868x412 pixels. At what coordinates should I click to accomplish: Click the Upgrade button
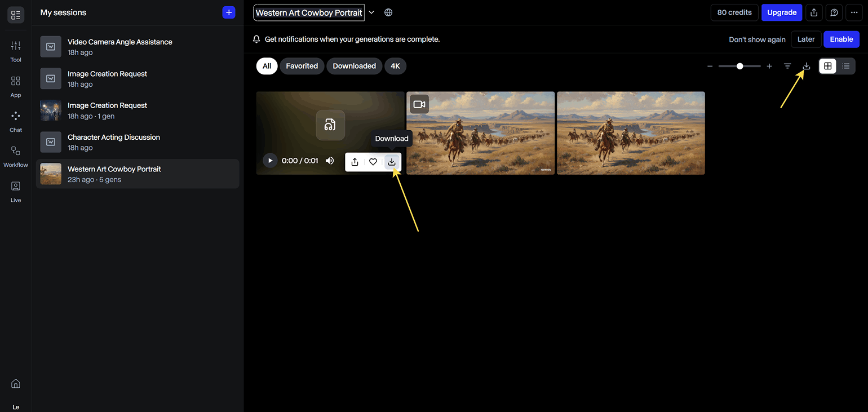click(x=781, y=12)
